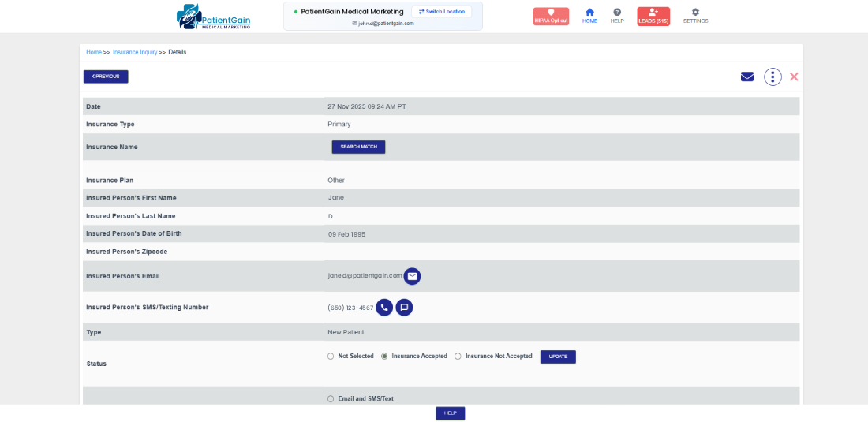Image resolution: width=868 pixels, height=422 pixels.
Task: Click Insurance Plan value Other
Action: tap(336, 181)
